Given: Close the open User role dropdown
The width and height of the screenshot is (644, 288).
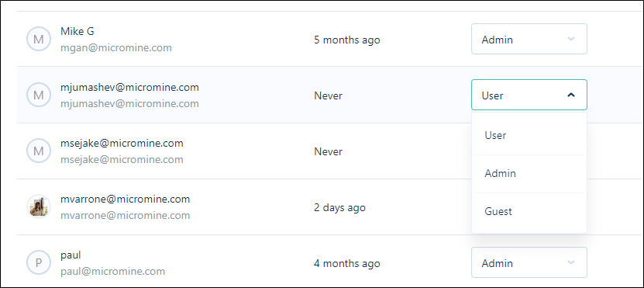Looking at the screenshot, I should click(529, 95).
